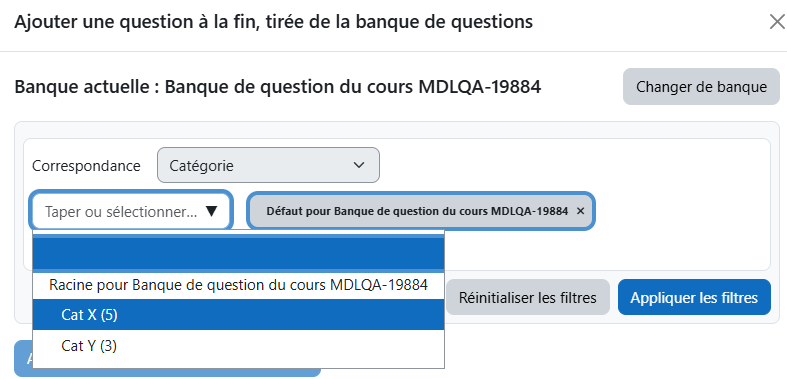The image size is (787, 379).
Task: Close the add question dialog
Action: point(777,22)
